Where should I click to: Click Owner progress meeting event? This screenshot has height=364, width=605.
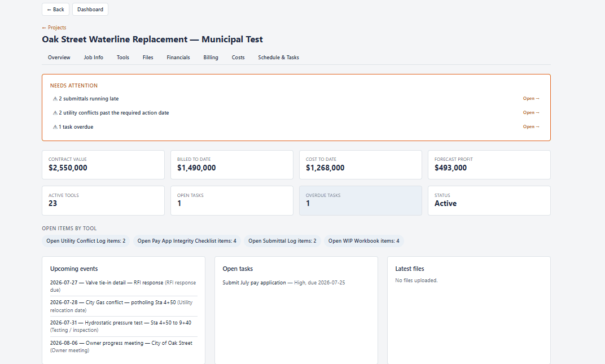[x=124, y=347]
